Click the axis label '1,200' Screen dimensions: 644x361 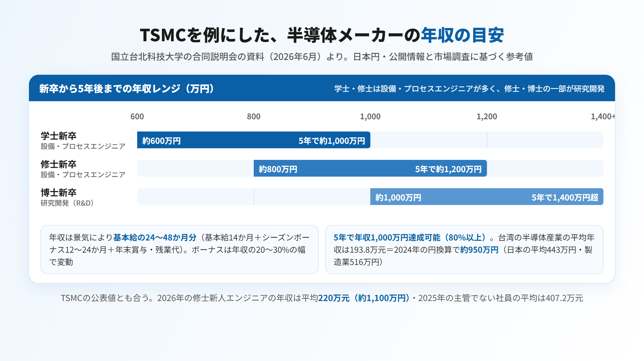pyautogui.click(x=487, y=116)
